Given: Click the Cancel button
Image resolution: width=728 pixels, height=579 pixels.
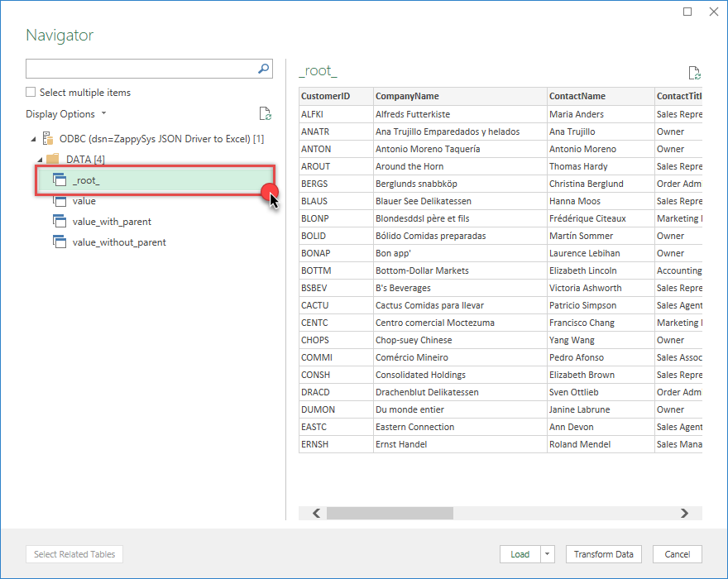Looking at the screenshot, I should click(x=677, y=554).
